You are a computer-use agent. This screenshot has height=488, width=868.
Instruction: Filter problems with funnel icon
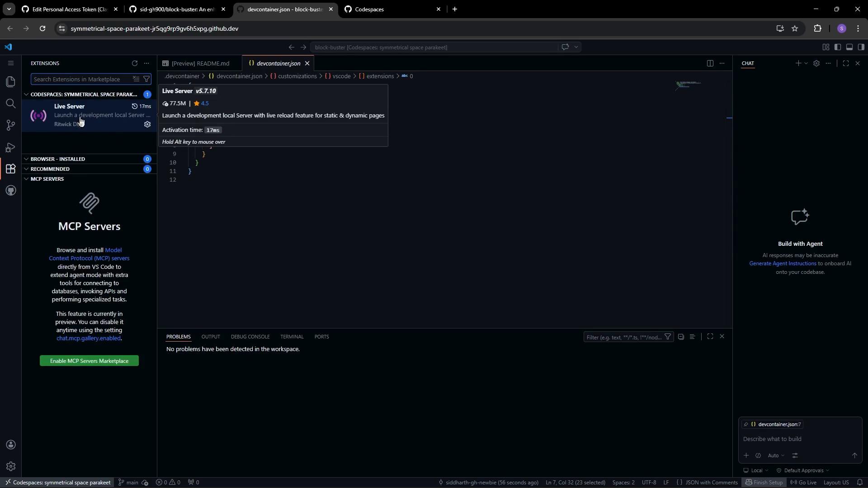pos(668,337)
